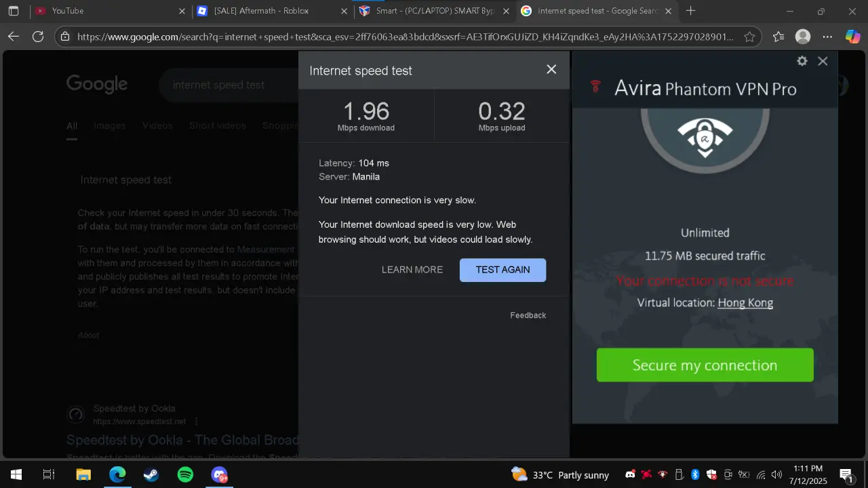Change virtual location Hong Kong link
The image size is (868, 488).
coord(745,303)
